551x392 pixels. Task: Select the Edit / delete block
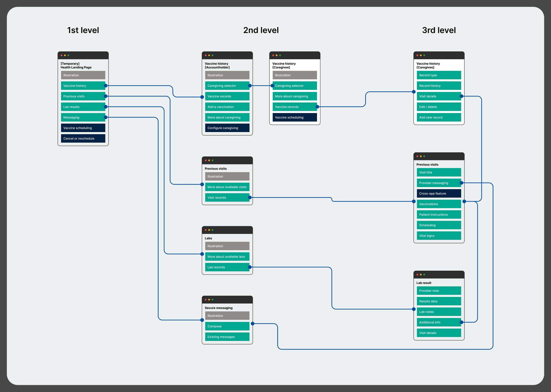439,107
